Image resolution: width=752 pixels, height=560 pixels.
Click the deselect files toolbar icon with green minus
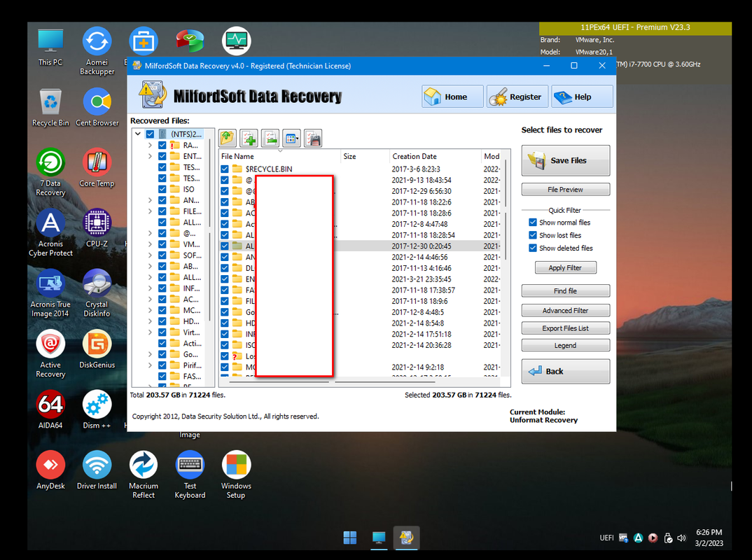tap(270, 139)
